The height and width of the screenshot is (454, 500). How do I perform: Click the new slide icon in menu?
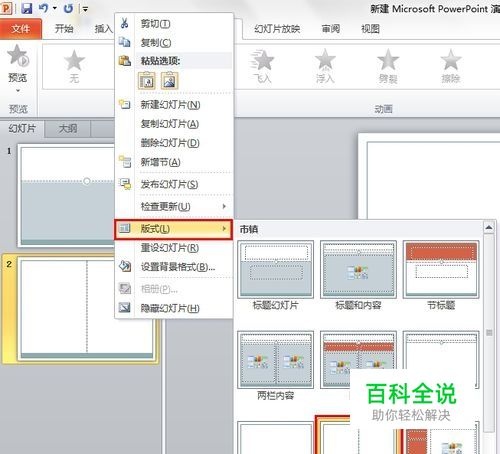point(125,104)
